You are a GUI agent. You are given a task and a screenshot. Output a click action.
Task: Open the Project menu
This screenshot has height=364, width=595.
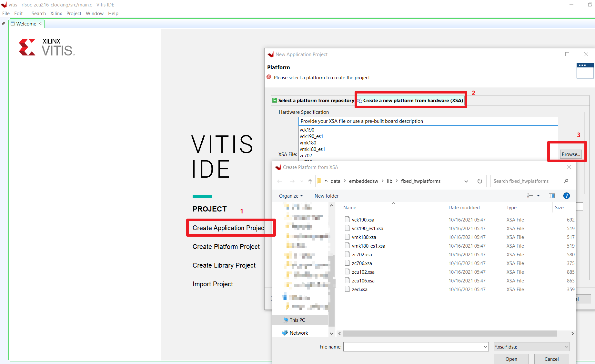pos(74,13)
